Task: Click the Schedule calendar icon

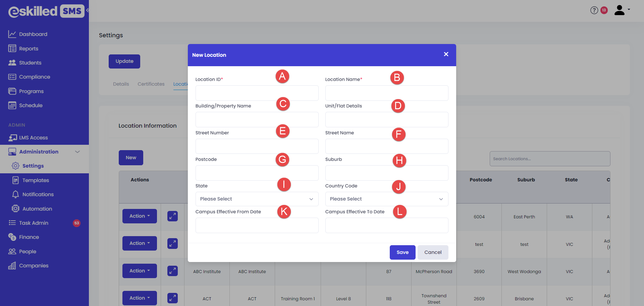Action: [x=12, y=105]
